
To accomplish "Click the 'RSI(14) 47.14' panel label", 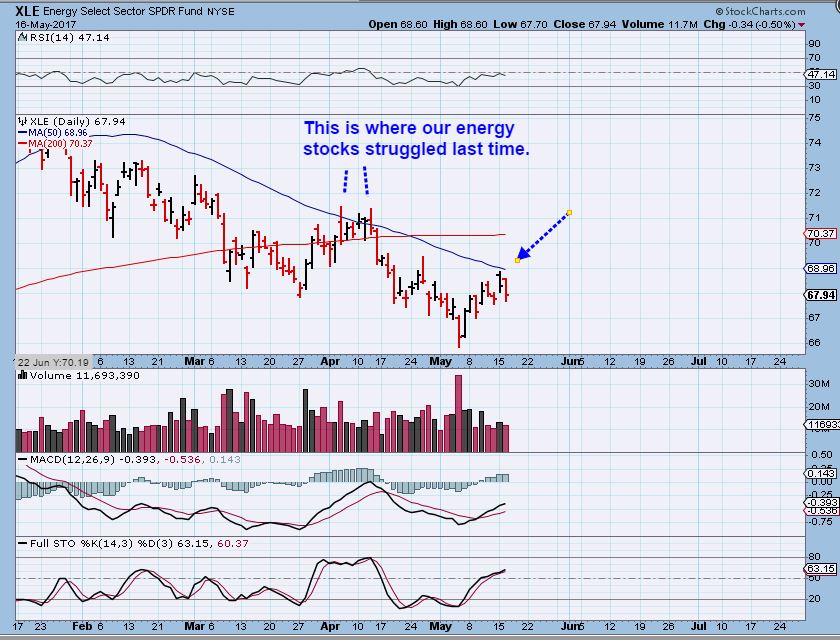I will pos(70,37).
